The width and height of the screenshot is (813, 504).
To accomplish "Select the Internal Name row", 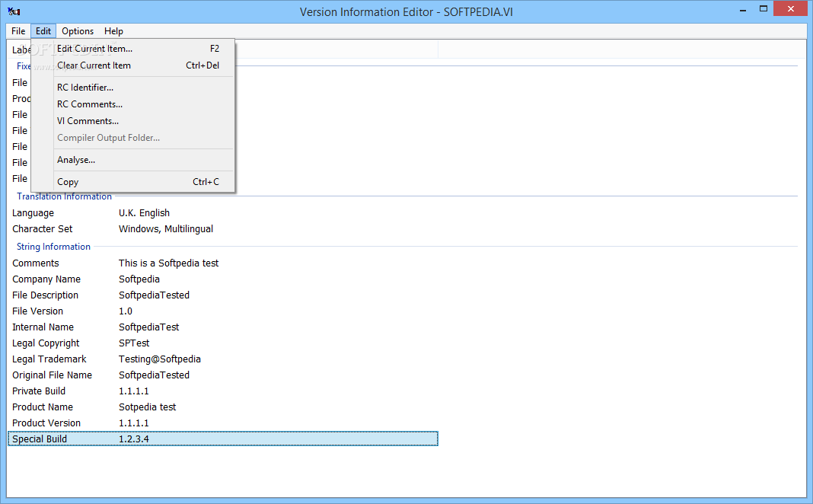I will 223,327.
